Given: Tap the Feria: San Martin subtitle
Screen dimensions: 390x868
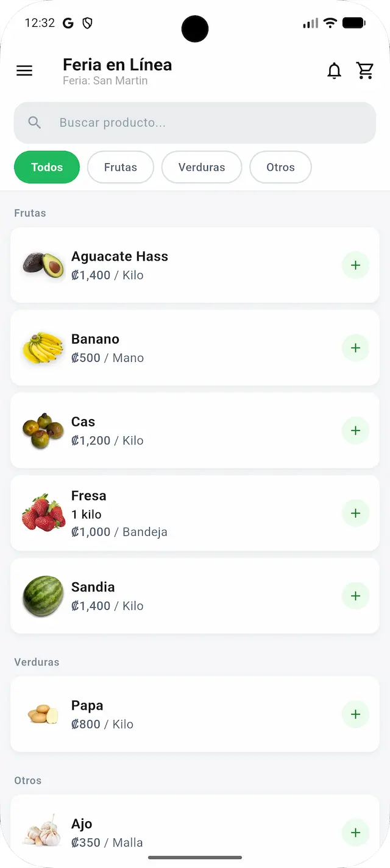Looking at the screenshot, I should (105, 80).
